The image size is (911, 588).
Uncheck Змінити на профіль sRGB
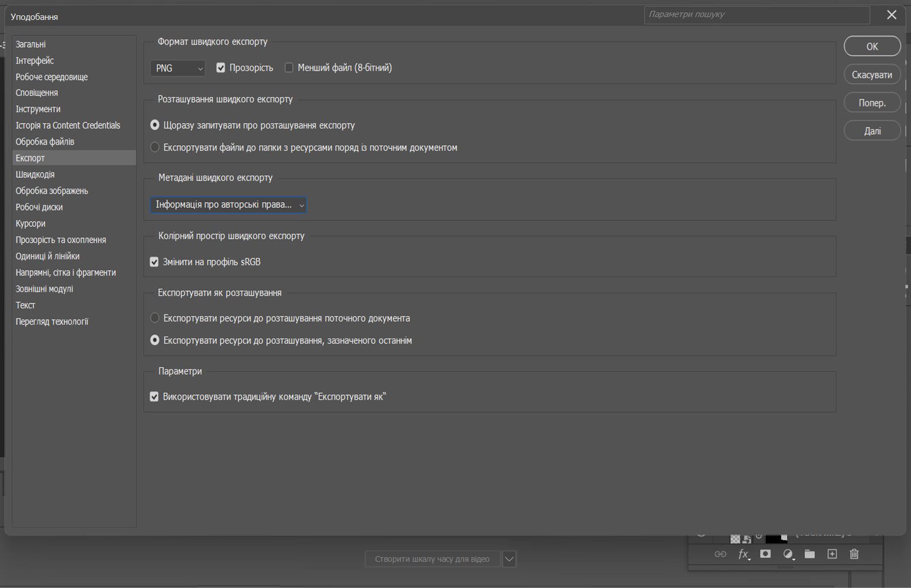[x=154, y=262]
